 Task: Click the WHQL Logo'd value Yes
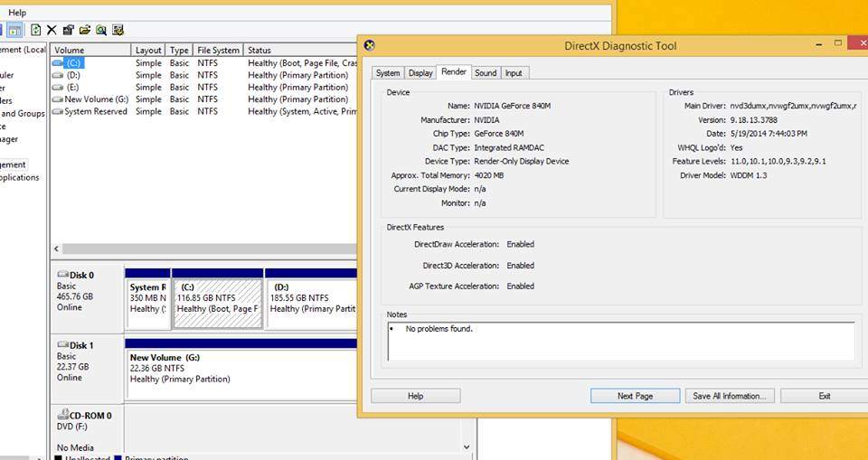click(736, 148)
